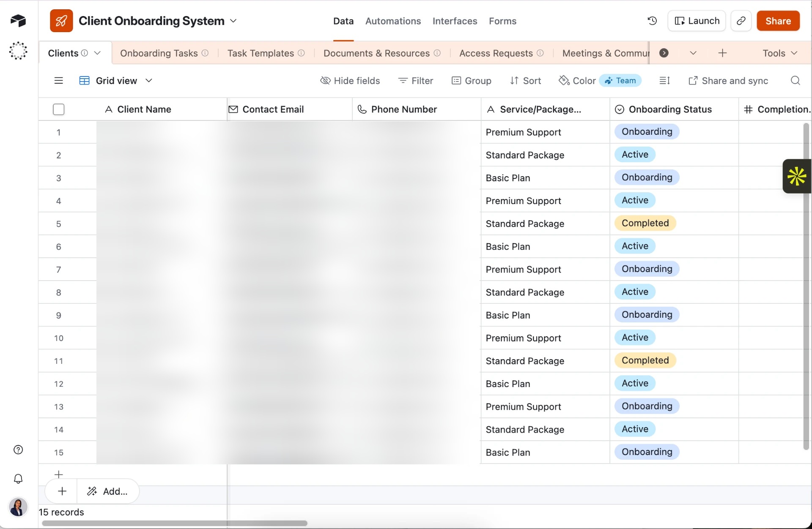Click the Team badge in toolbar
Image resolution: width=812 pixels, height=529 pixels.
[x=620, y=81]
